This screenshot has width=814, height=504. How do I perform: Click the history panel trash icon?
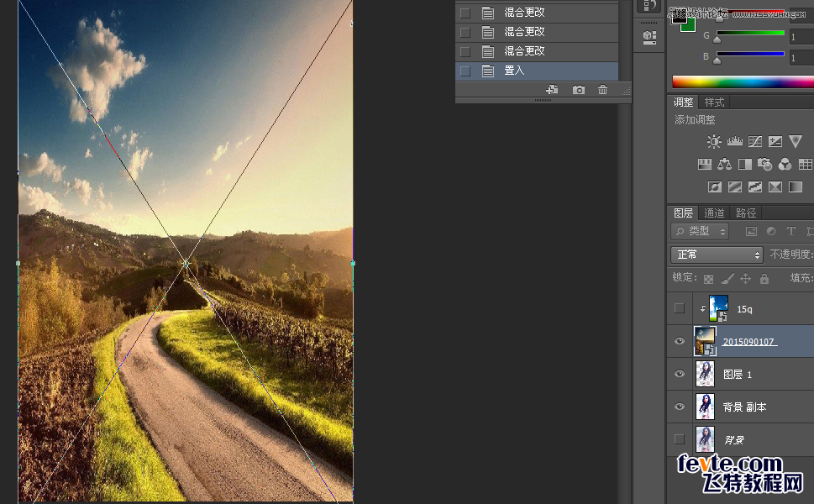click(602, 90)
